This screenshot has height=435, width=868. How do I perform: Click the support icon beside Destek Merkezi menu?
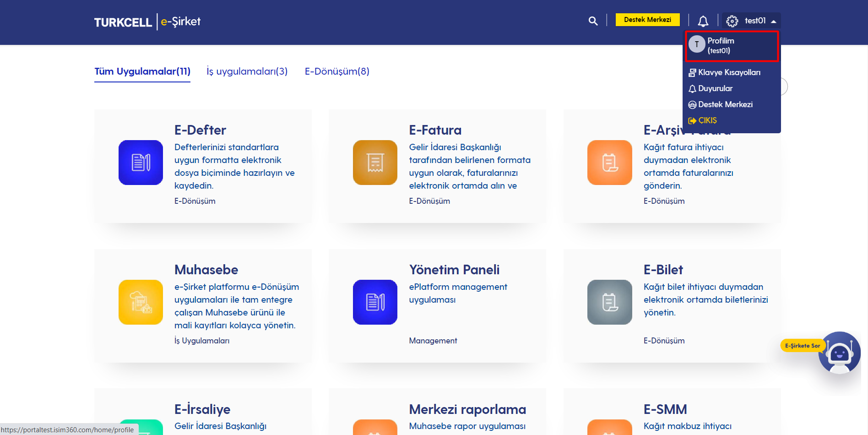692,105
